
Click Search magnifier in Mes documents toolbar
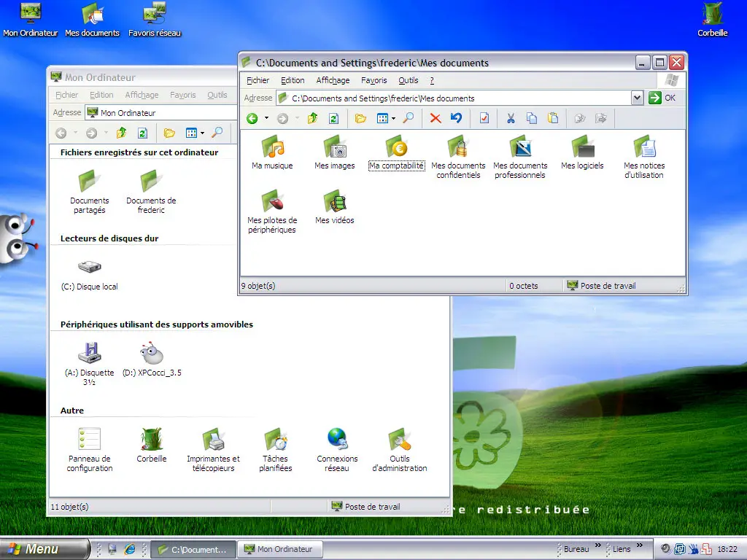click(409, 118)
